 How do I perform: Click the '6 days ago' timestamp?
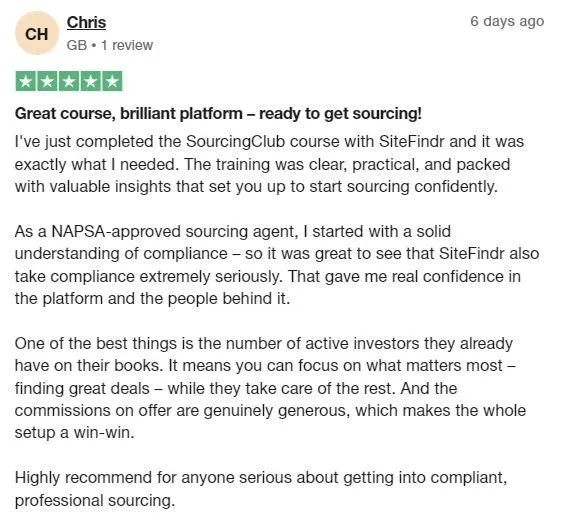pos(507,21)
